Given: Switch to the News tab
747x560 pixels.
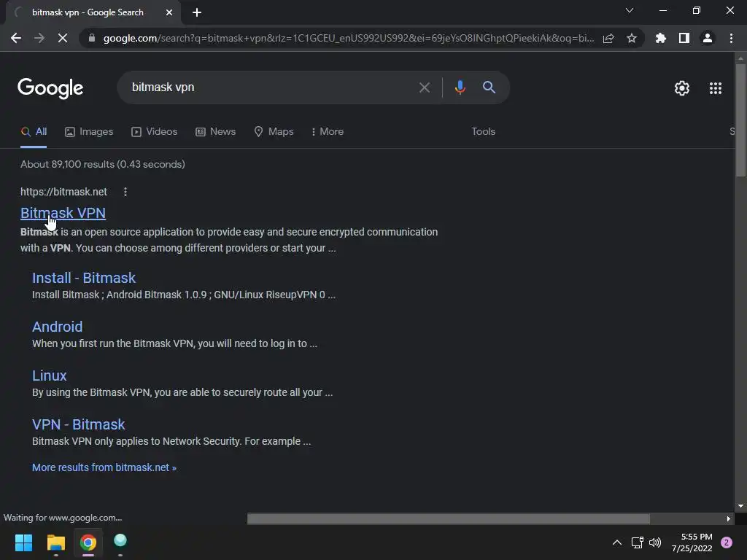Looking at the screenshot, I should pos(216,132).
